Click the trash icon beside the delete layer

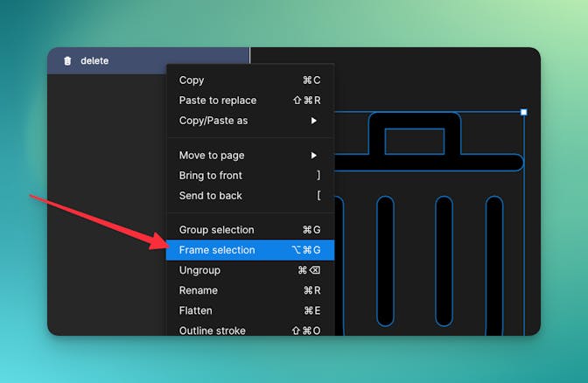point(67,61)
